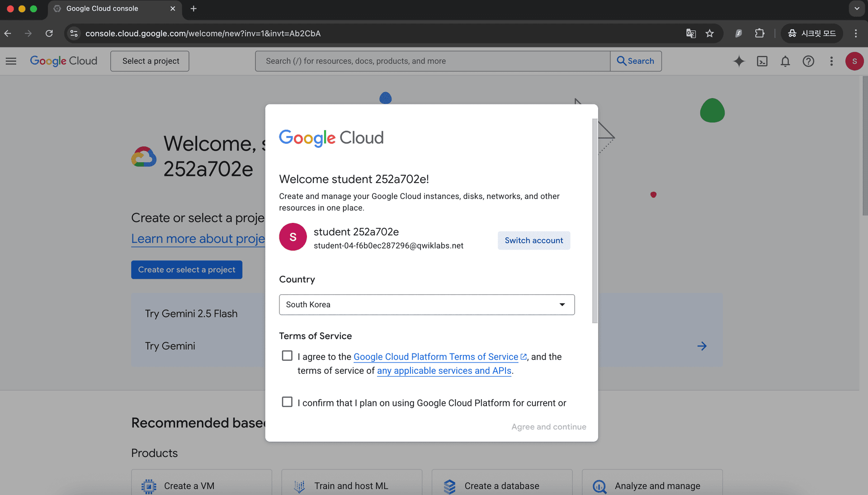This screenshot has width=868, height=495.
Task: Open the Country dropdown showing South Korea
Action: click(x=427, y=305)
